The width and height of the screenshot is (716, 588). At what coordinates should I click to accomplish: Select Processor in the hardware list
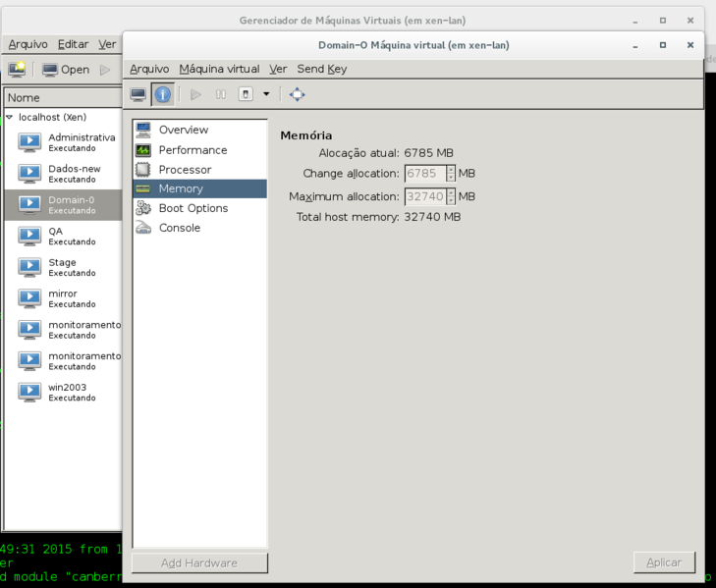(x=200, y=170)
